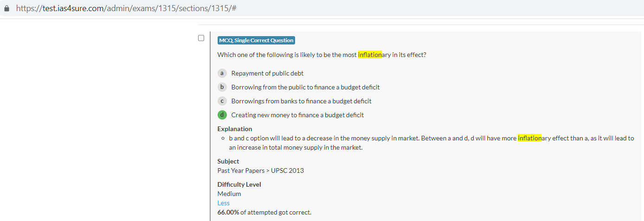Viewport: 644px width, 221px height.
Task: Click the 'Medium' difficulty value
Action: [x=229, y=194]
